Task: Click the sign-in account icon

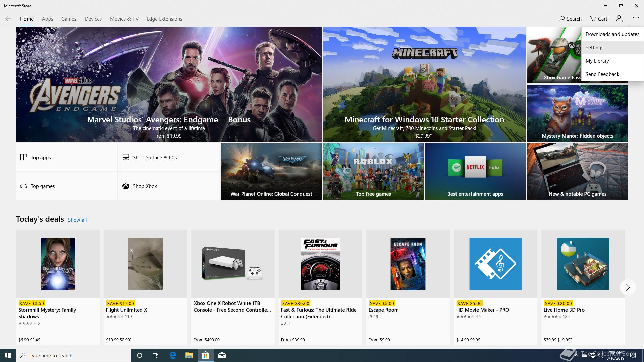Action: tap(620, 19)
